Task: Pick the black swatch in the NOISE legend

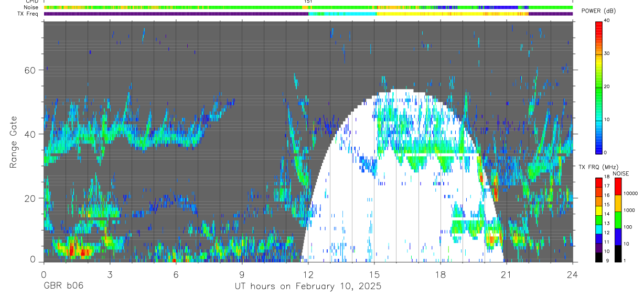Action: click(617, 252)
